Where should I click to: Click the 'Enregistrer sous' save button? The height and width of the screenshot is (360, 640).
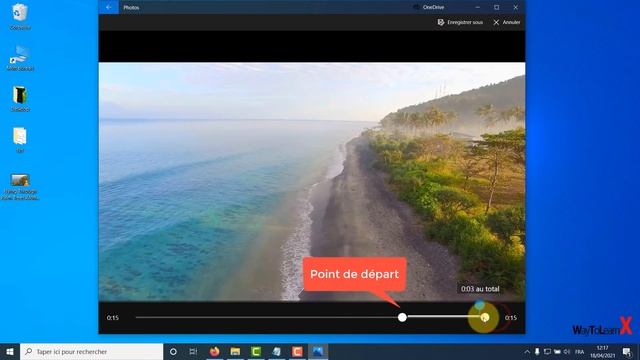click(460, 22)
